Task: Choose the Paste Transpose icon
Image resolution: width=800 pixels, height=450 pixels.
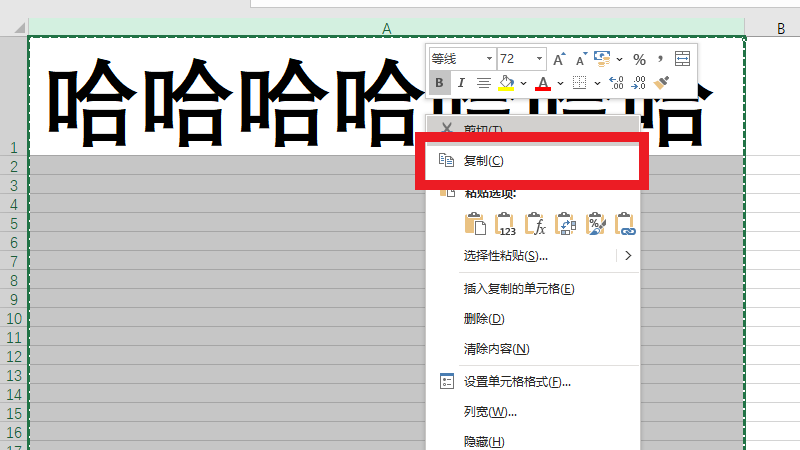Action: pyautogui.click(x=566, y=224)
